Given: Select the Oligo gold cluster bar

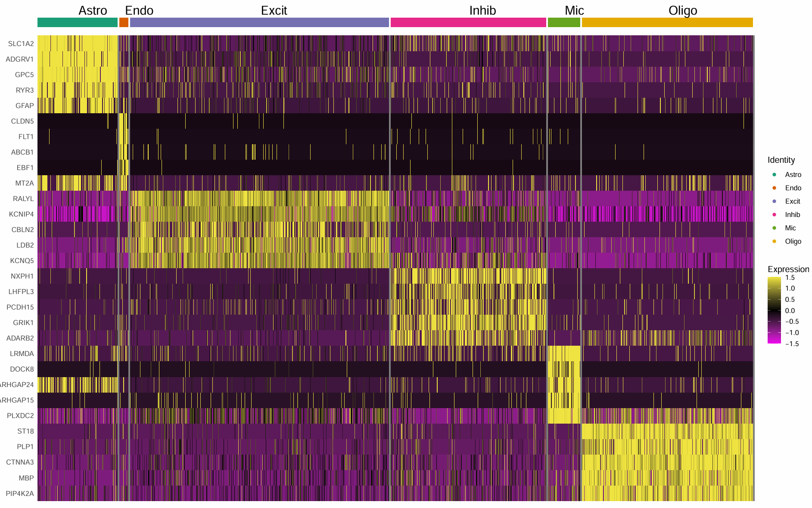Looking at the screenshot, I should point(667,22).
